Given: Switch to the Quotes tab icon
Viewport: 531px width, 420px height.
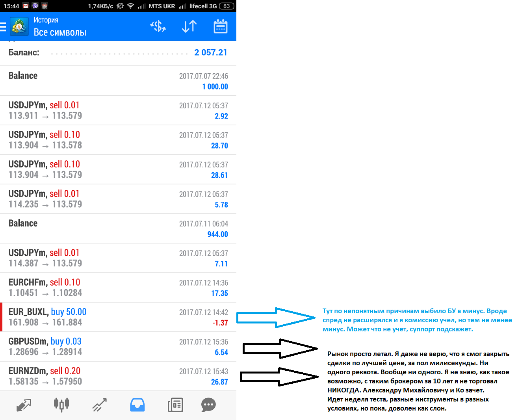Looking at the screenshot, I should point(24,405).
